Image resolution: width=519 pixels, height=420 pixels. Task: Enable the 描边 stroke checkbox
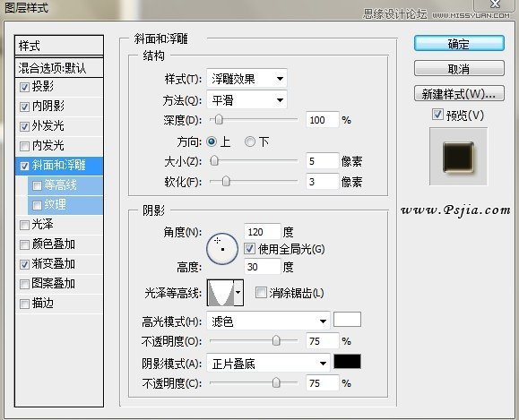[24, 304]
